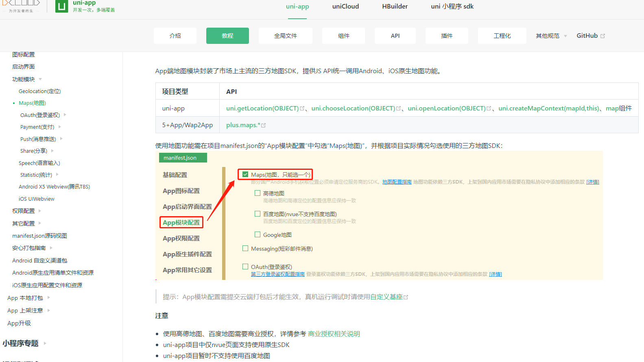Viewport: 644px width, 362px height.
Task: Open uni.createMapContext(mapId,this) link
Action: [549, 108]
